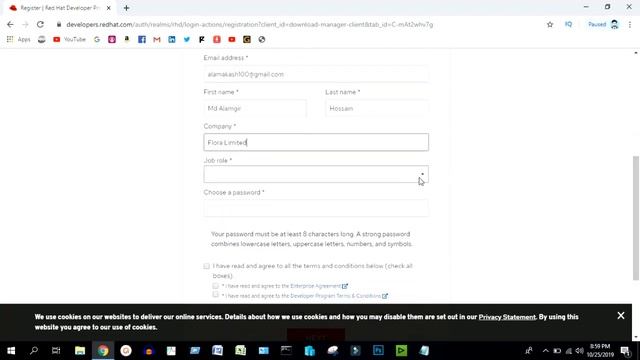Open the command prompt taskbar icon
The height and width of the screenshot is (360, 640).
tap(286, 351)
